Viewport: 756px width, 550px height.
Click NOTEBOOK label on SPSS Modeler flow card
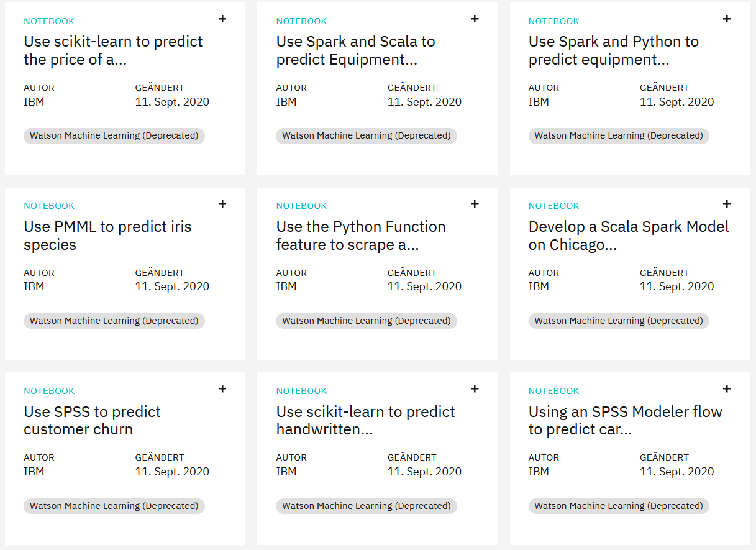click(x=553, y=391)
